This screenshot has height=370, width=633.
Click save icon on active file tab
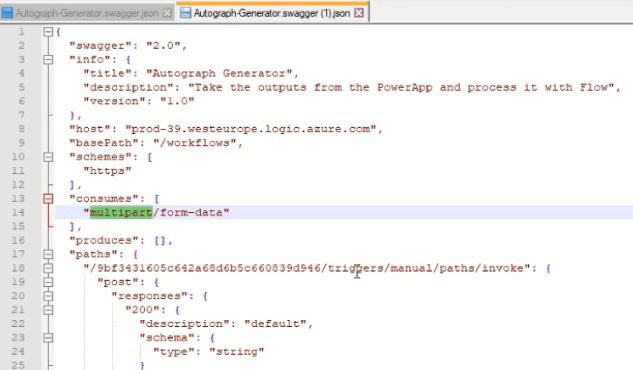pyautogui.click(x=185, y=13)
